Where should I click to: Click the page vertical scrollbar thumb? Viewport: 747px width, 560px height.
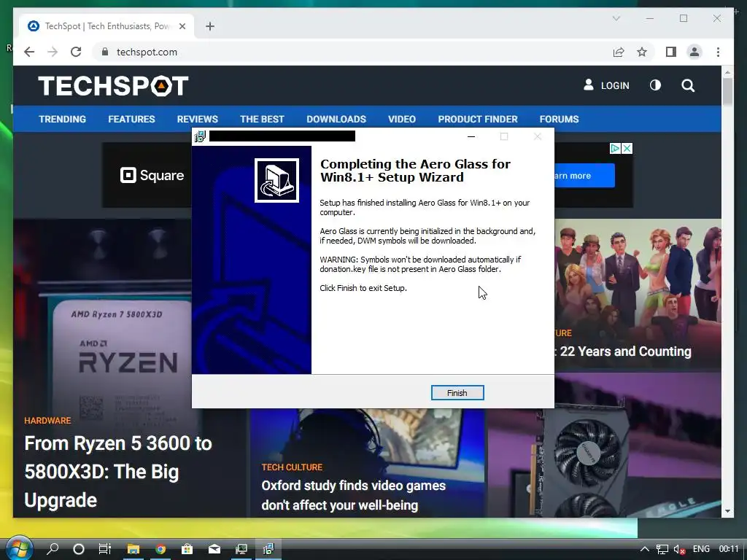[x=727, y=91]
